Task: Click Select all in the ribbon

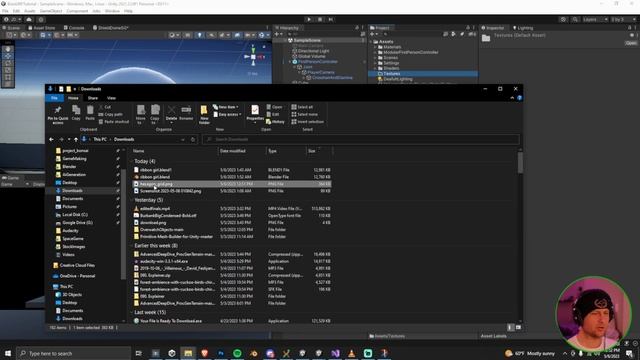Action: (302, 107)
